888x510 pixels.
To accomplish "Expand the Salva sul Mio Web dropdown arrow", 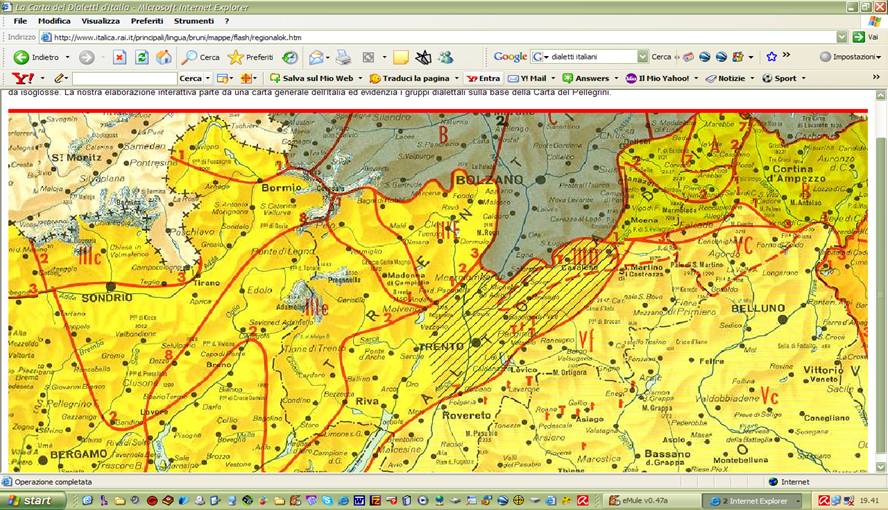I will click(x=360, y=78).
